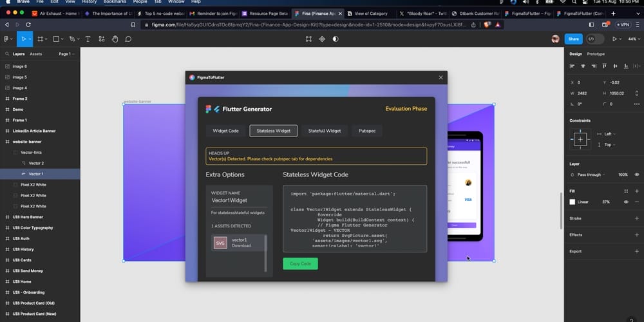Expand the Page 1 dropdown

[66, 54]
